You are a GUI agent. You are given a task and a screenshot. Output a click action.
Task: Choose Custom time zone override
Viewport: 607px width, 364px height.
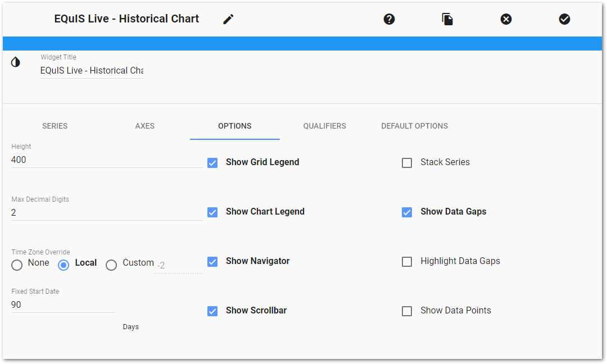(x=111, y=265)
